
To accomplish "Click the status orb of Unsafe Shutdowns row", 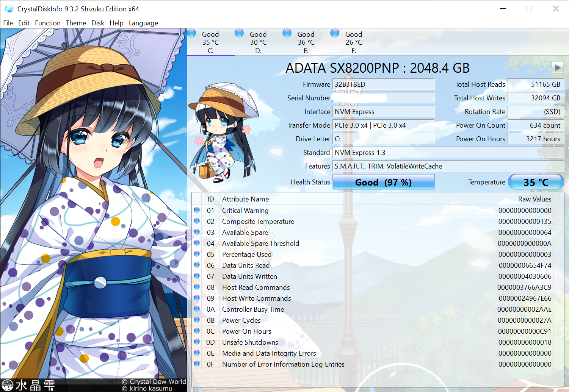I will (x=197, y=342).
